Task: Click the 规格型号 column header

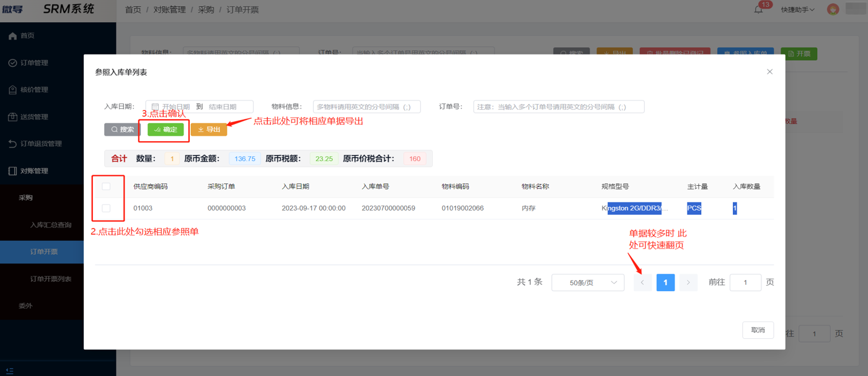Action: (x=616, y=186)
